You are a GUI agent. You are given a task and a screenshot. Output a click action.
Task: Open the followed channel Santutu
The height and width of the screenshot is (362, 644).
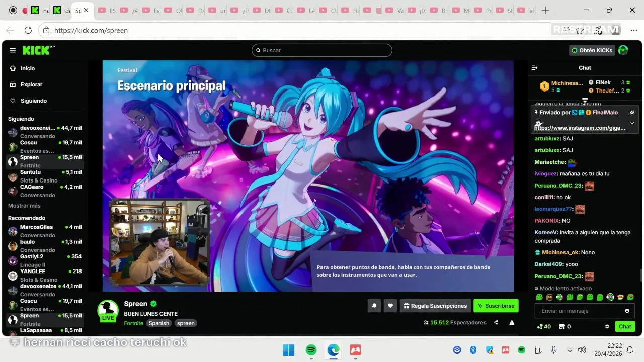45,176
